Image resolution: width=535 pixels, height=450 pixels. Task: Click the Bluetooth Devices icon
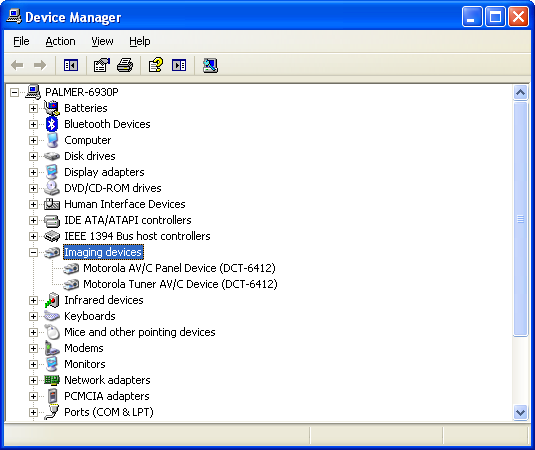[x=52, y=124]
